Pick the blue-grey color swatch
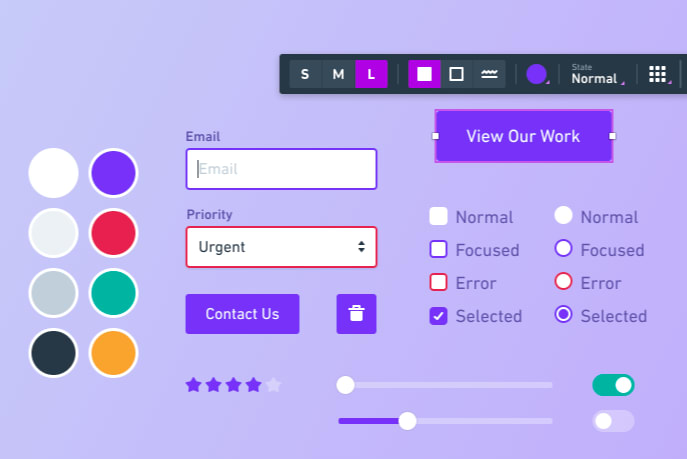 53,293
